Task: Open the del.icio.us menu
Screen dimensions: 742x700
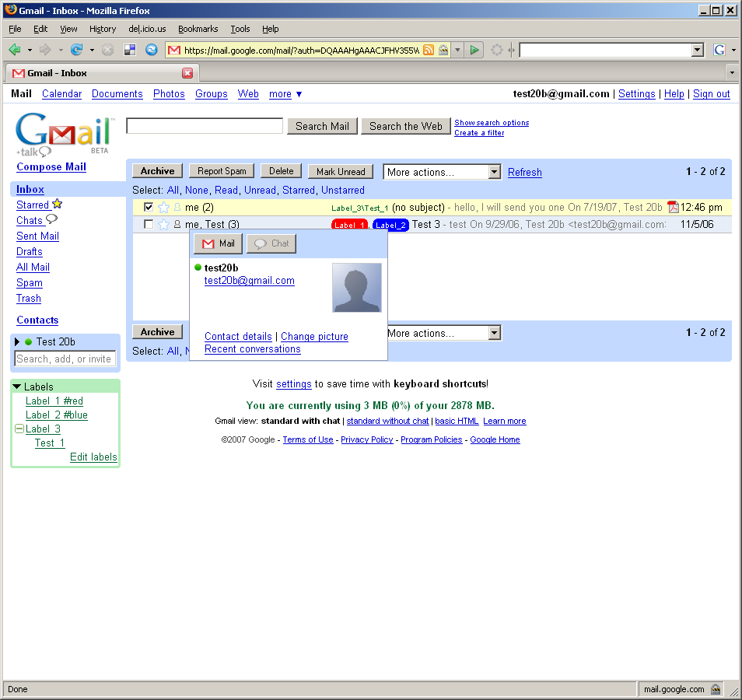Action: pos(147,29)
